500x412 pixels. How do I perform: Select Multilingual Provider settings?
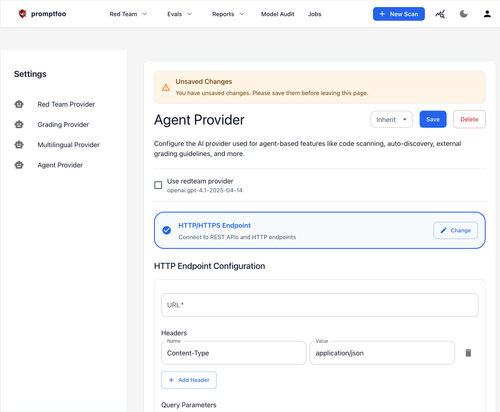click(68, 145)
